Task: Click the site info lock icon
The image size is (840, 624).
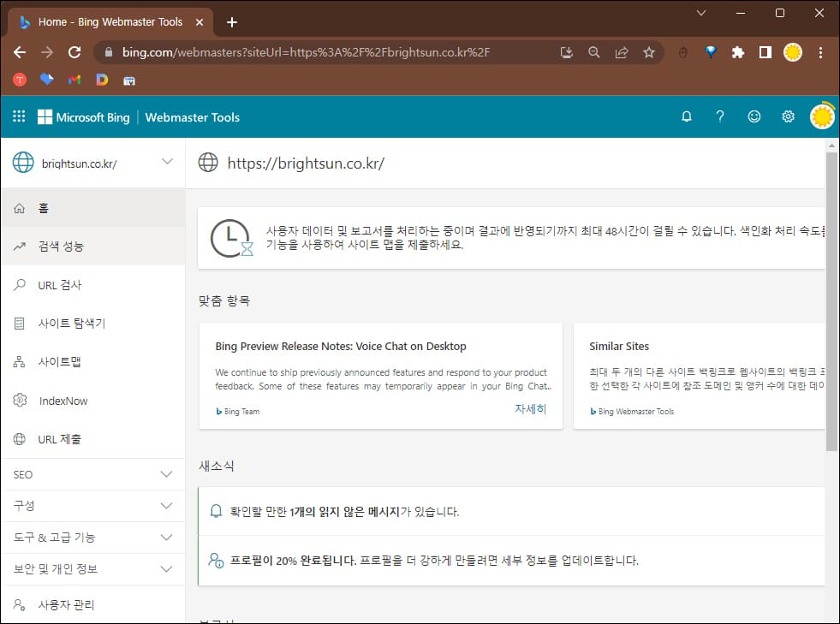Action: coord(109,52)
